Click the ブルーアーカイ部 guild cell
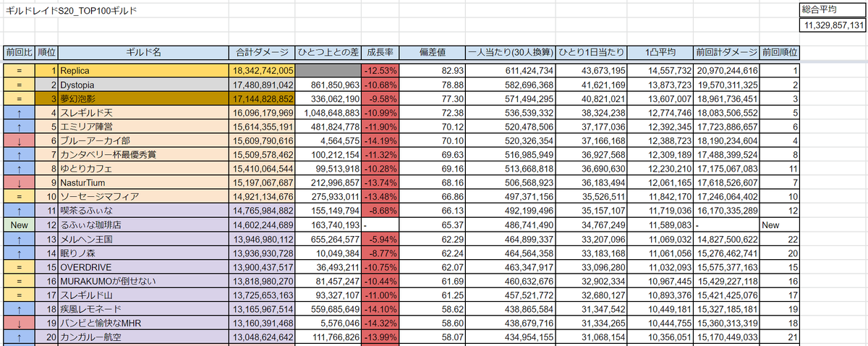Screen dimensions: 868x346 (x=144, y=140)
